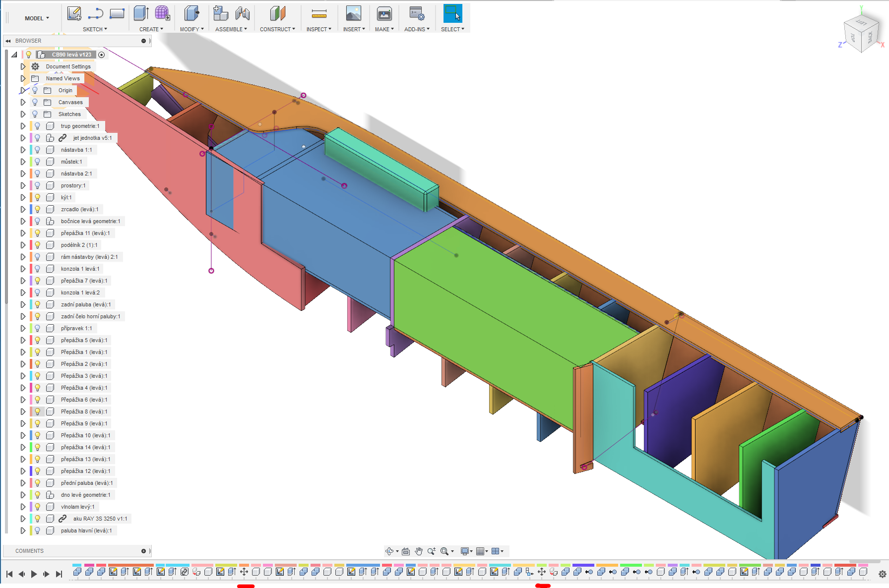This screenshot has width=889, height=588.
Task: Open the MODEL workspace dropdown
Action: click(37, 18)
